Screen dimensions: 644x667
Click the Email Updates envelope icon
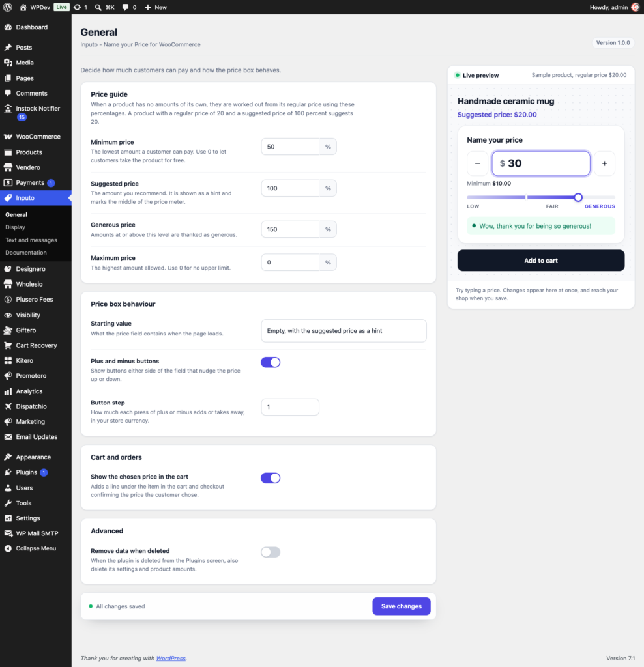click(8, 437)
